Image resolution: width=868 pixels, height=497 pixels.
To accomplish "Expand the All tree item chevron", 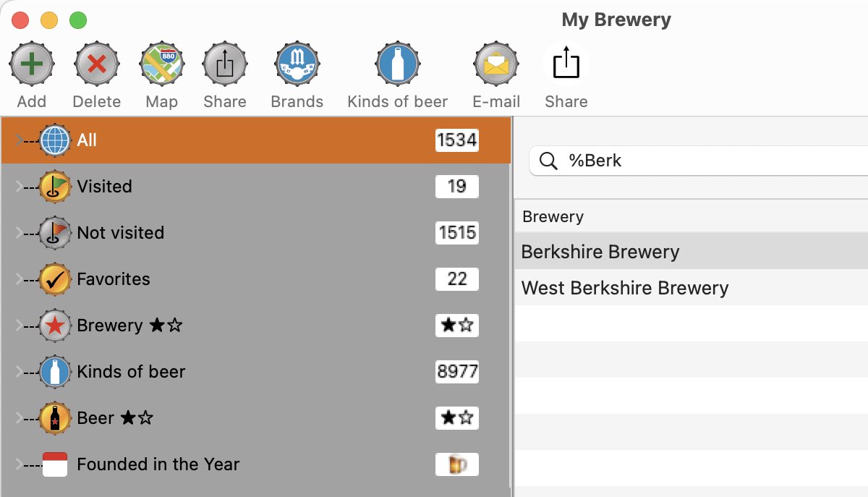I will (20, 140).
